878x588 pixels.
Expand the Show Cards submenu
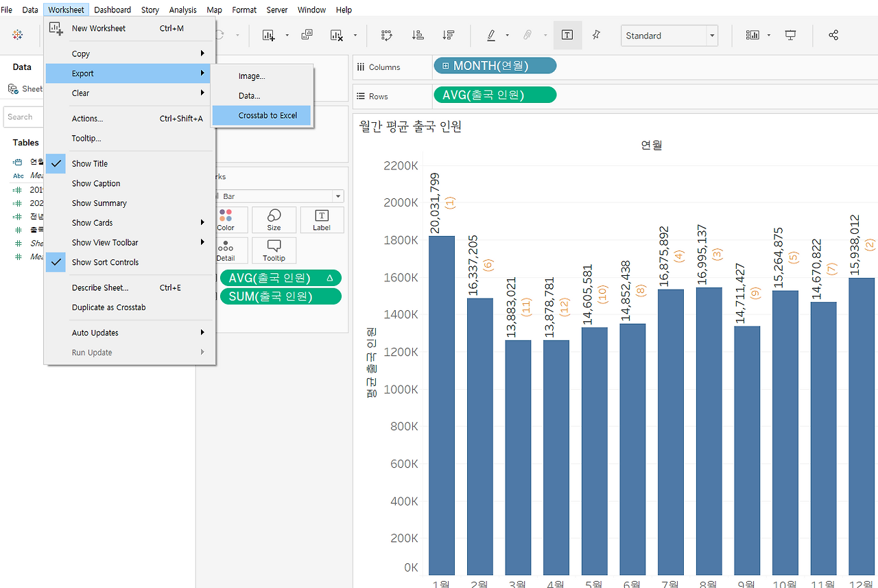(x=92, y=222)
